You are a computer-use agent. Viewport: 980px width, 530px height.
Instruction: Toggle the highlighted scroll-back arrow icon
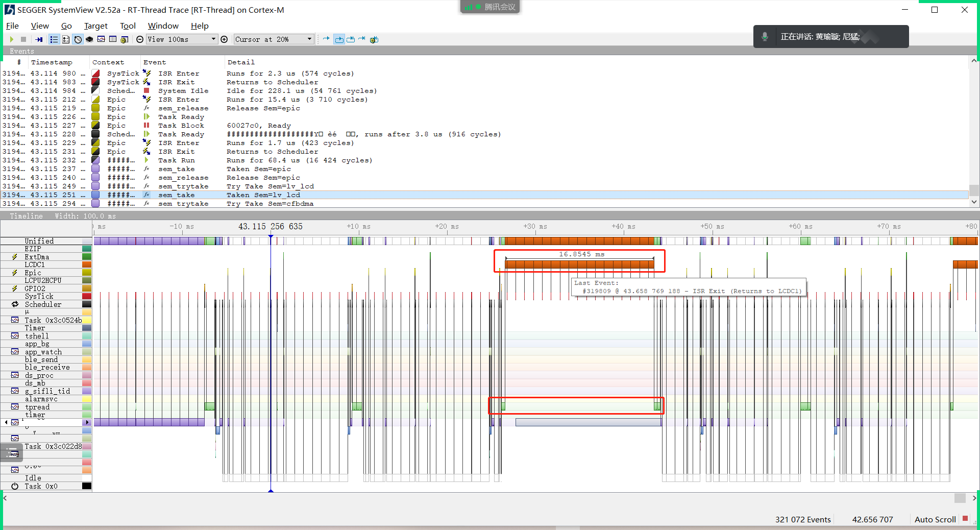click(x=339, y=39)
